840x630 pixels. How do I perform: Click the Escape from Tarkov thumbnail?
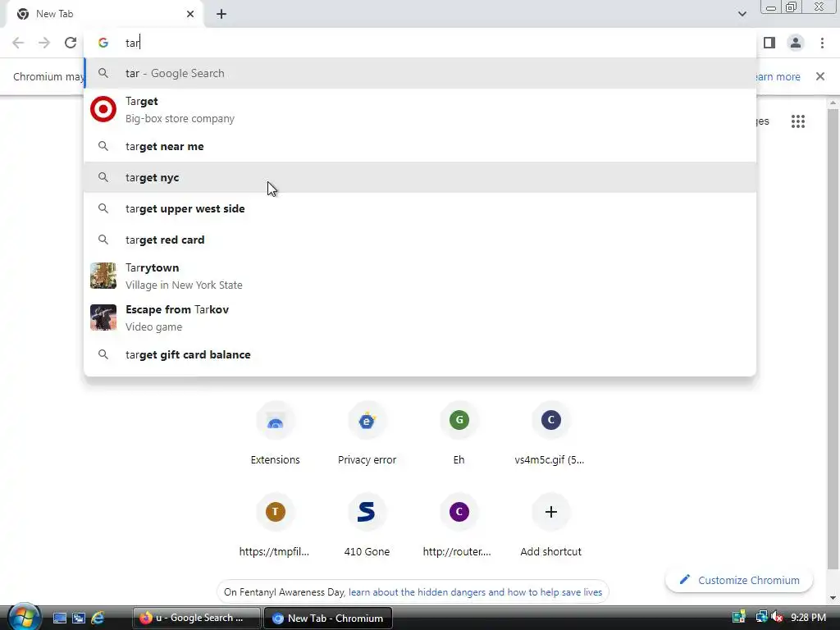pos(103,317)
